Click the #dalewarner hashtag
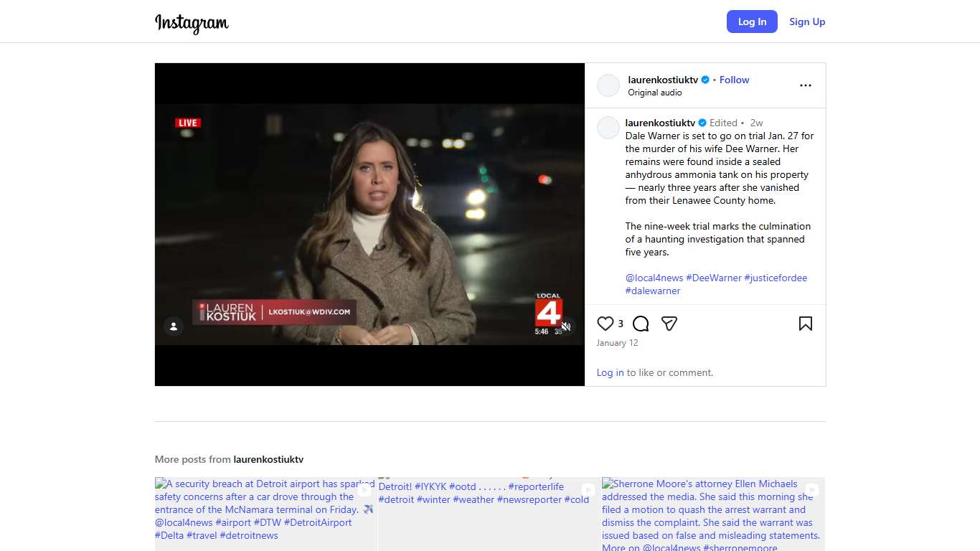The image size is (980, 551). point(653,291)
